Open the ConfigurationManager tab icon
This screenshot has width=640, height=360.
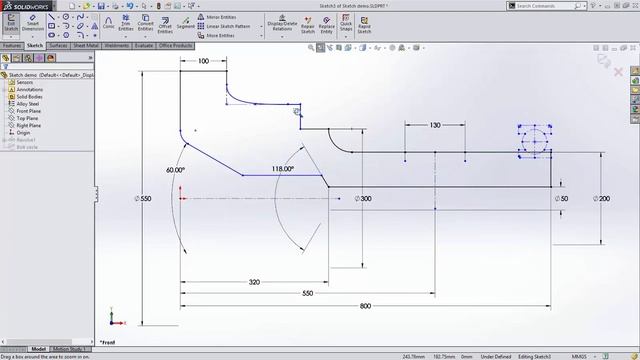28,58
